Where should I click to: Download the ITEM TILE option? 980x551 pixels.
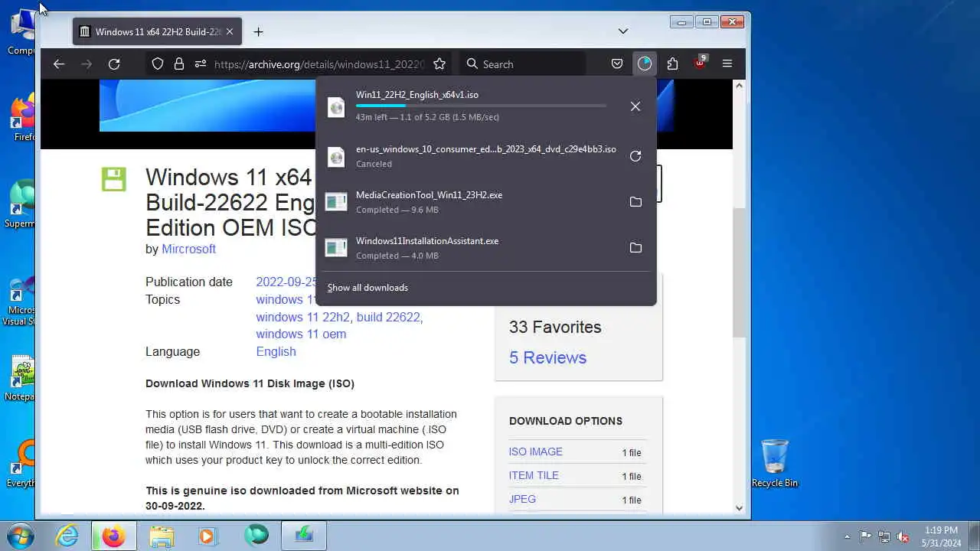click(x=534, y=475)
